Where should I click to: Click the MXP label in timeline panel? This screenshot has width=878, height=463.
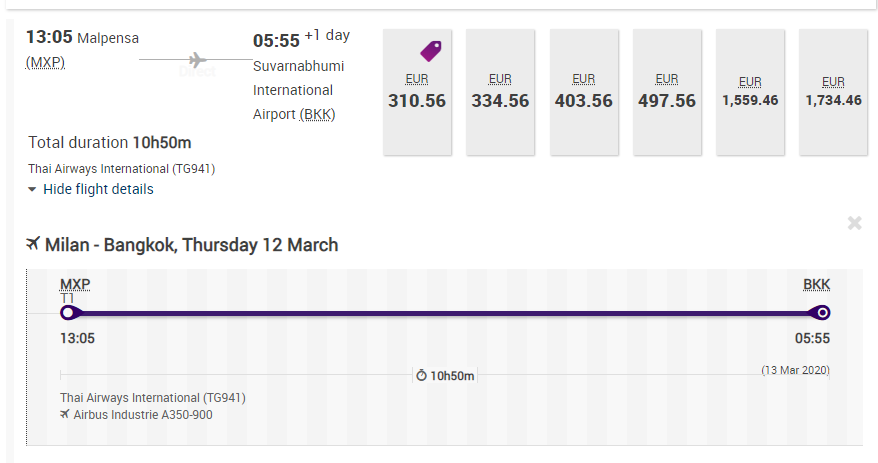point(75,284)
